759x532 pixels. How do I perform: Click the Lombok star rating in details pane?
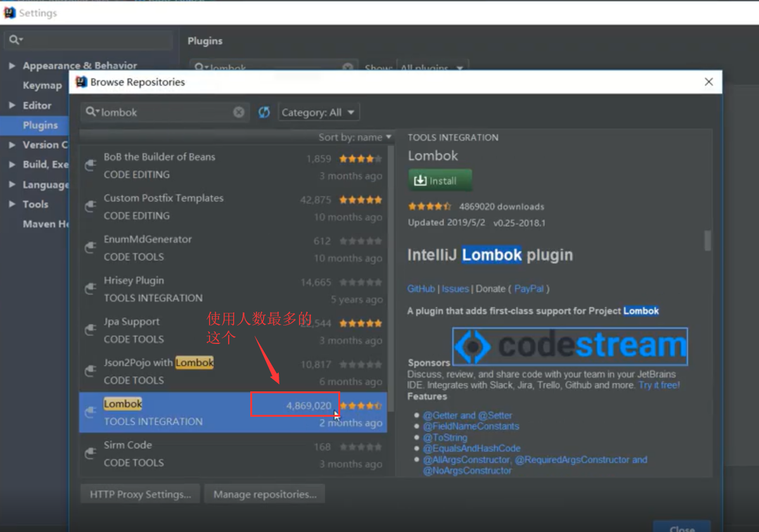(x=430, y=206)
